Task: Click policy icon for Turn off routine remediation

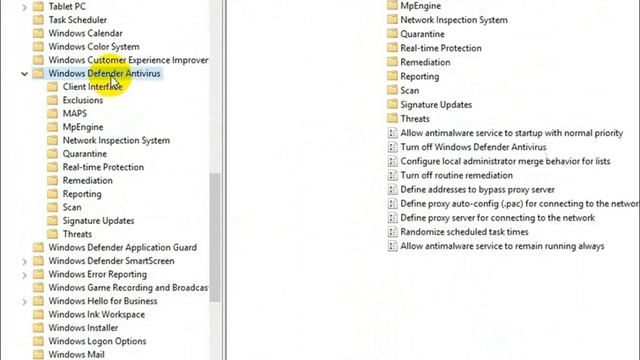Action: [x=392, y=176]
